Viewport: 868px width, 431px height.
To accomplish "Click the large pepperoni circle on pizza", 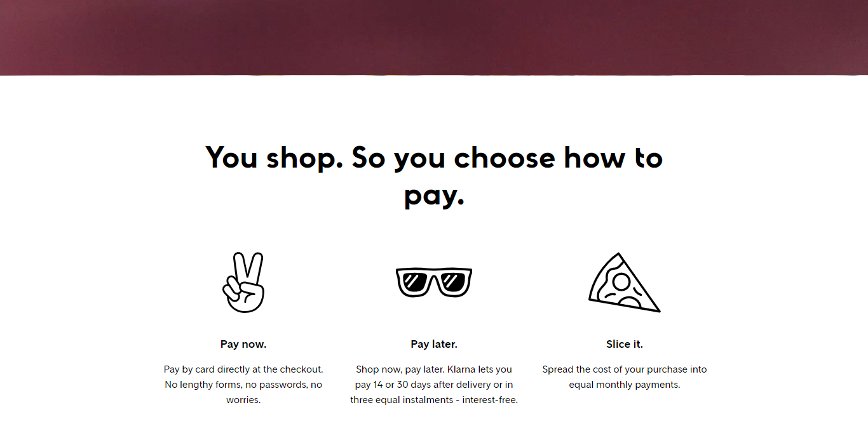I will click(x=621, y=281).
